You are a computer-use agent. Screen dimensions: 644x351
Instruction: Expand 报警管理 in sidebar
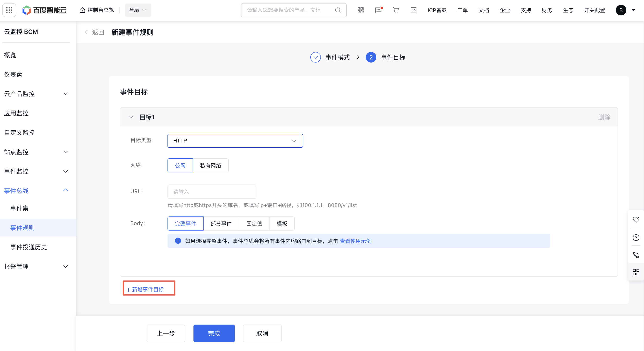coord(66,266)
